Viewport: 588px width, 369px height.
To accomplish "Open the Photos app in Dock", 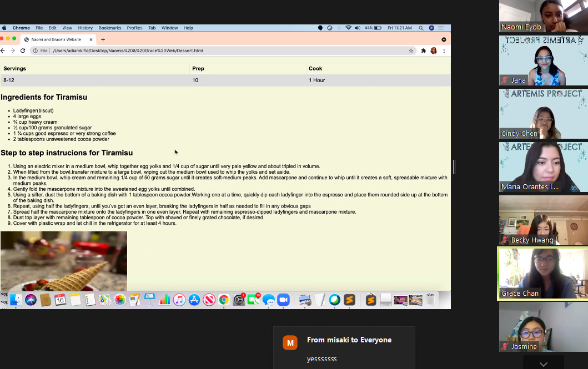I will click(120, 300).
